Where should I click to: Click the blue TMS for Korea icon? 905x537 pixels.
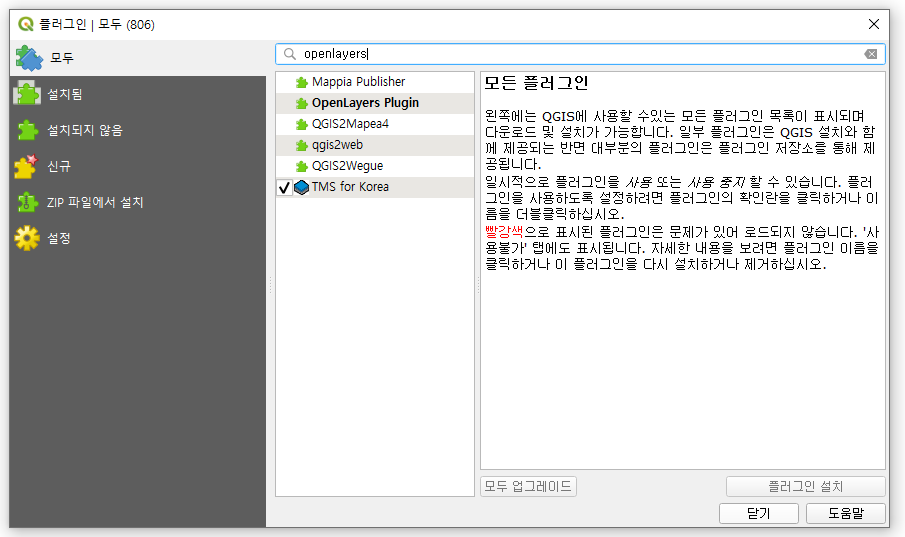tap(301, 187)
